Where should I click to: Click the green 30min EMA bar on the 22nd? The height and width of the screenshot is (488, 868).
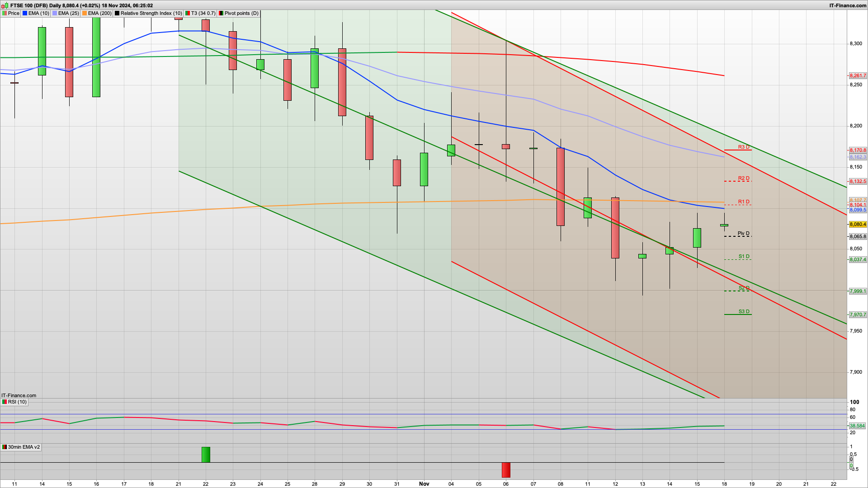[206, 455]
